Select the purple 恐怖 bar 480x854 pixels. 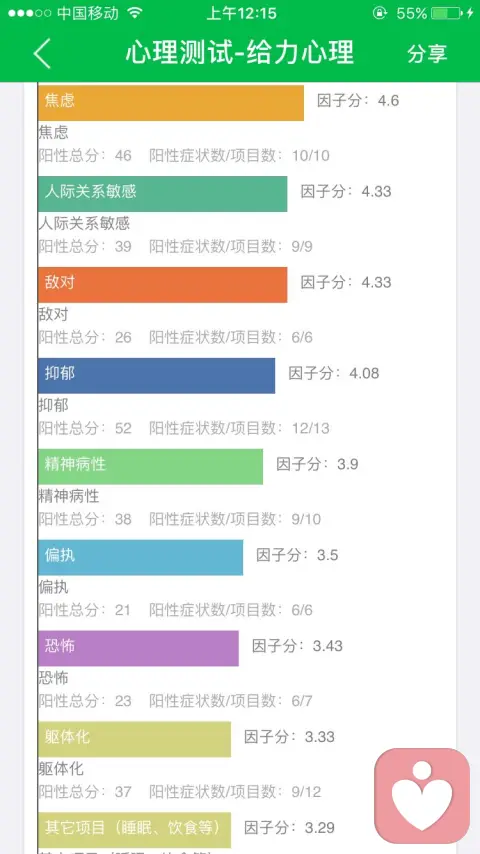pyautogui.click(x=138, y=649)
